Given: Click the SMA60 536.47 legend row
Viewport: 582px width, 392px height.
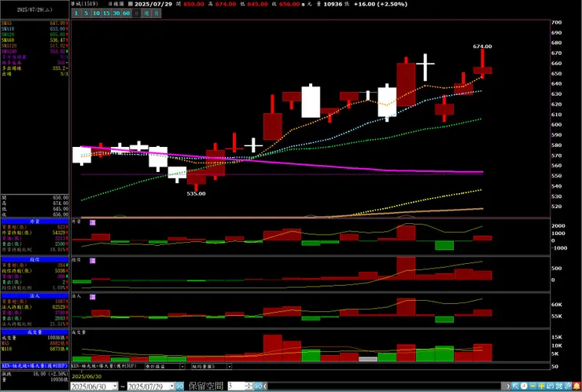Looking at the screenshot, I should click(x=35, y=40).
